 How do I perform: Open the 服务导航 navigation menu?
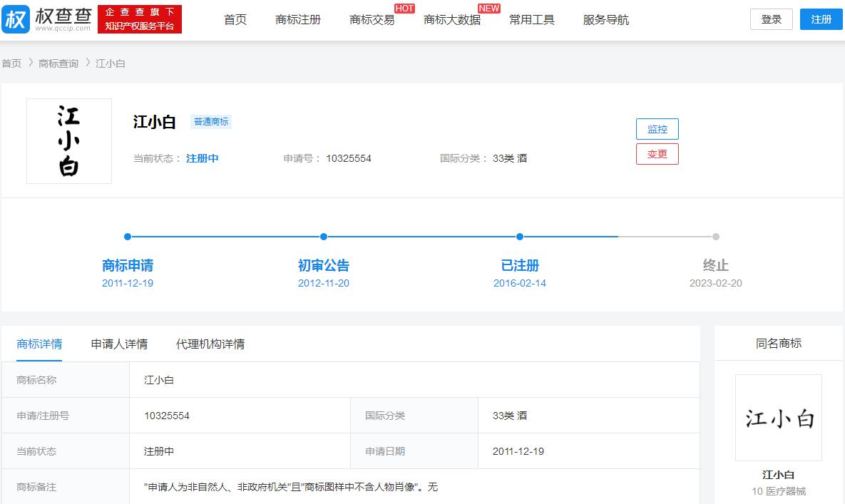coord(605,19)
